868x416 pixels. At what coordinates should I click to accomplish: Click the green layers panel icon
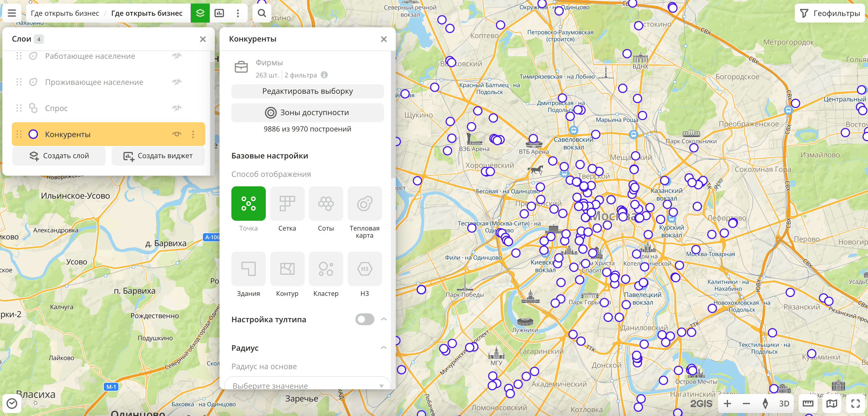click(x=200, y=13)
